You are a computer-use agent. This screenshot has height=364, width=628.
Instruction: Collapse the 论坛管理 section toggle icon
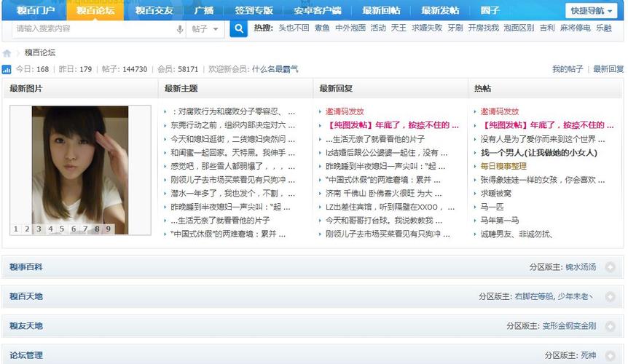pyautogui.click(x=610, y=355)
